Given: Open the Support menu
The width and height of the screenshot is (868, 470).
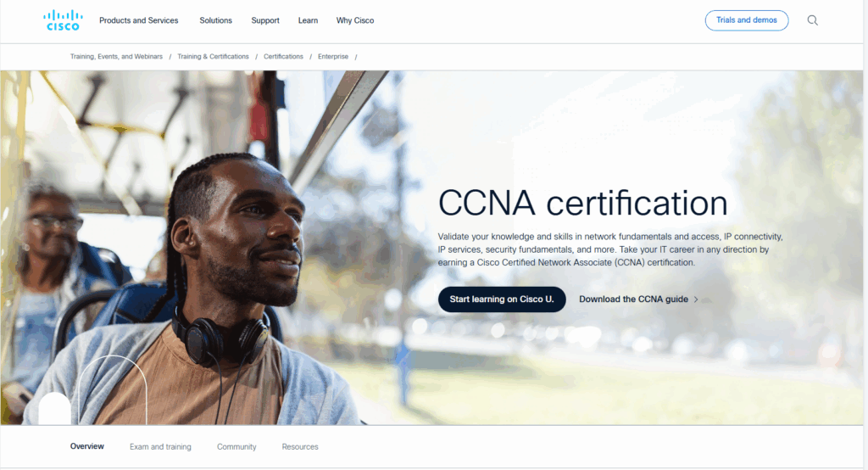Looking at the screenshot, I should pyautogui.click(x=265, y=20).
